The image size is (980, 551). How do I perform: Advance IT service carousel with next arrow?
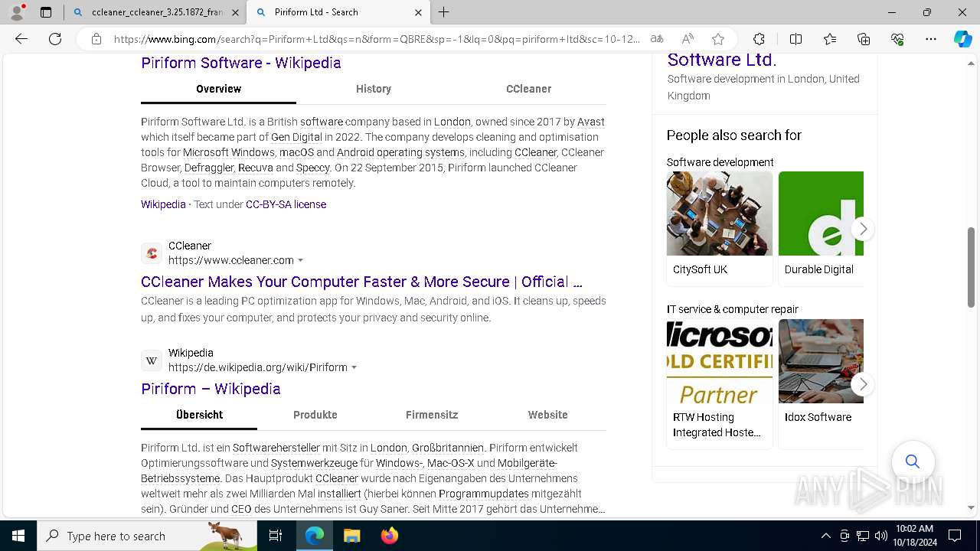863,384
